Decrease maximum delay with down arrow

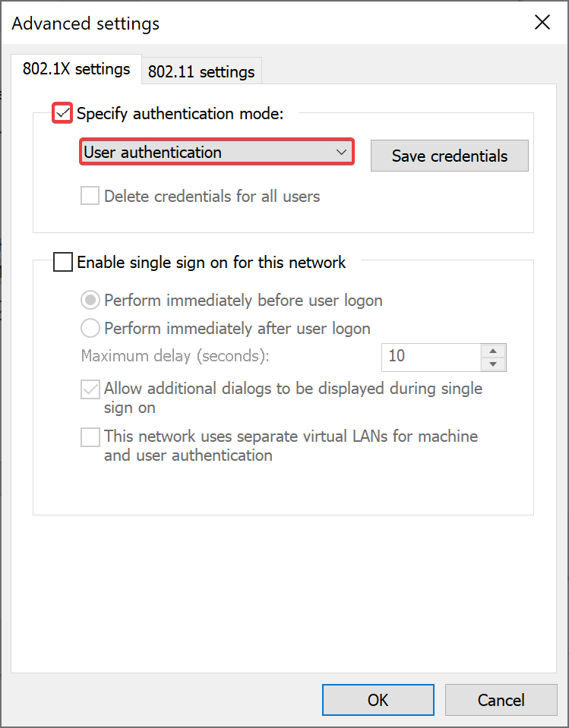coord(493,364)
